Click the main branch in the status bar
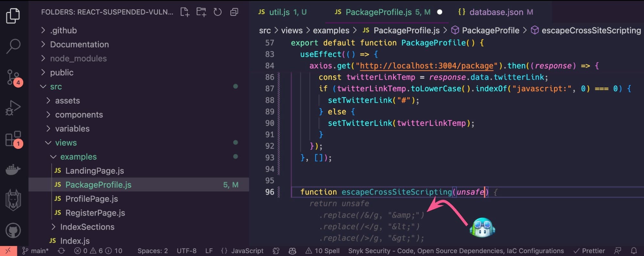 pyautogui.click(x=36, y=251)
